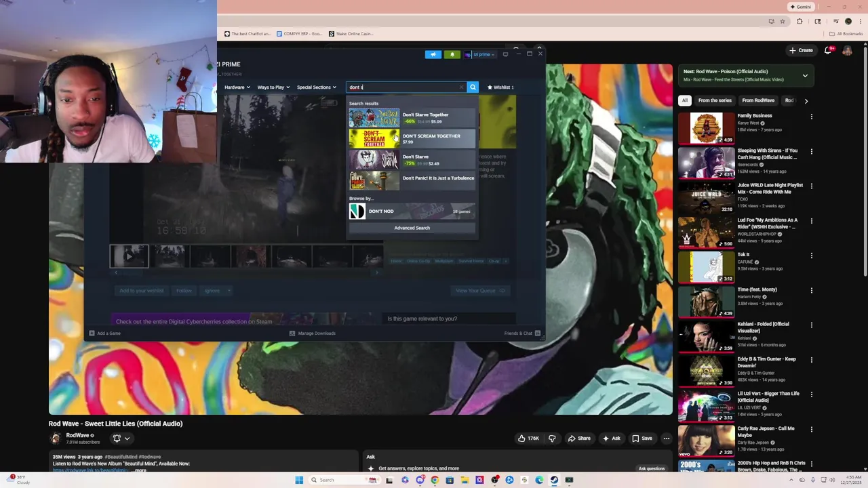Open options menu for Tek It video
Screen dimensions: 868x488
[811, 256]
